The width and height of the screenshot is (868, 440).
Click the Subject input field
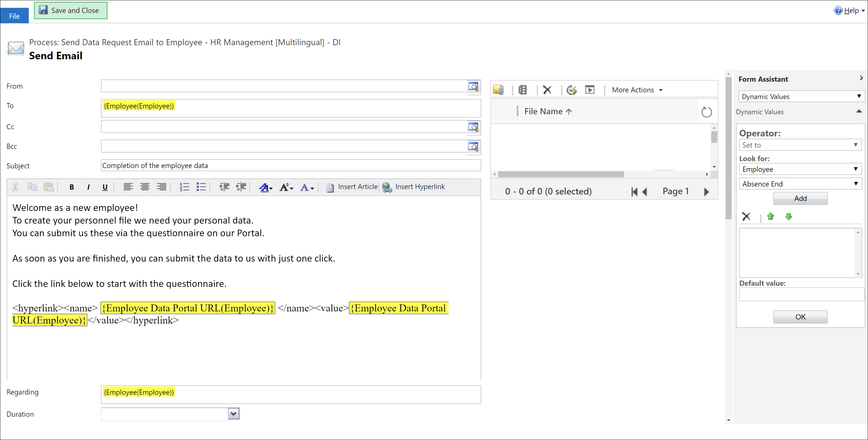click(291, 165)
